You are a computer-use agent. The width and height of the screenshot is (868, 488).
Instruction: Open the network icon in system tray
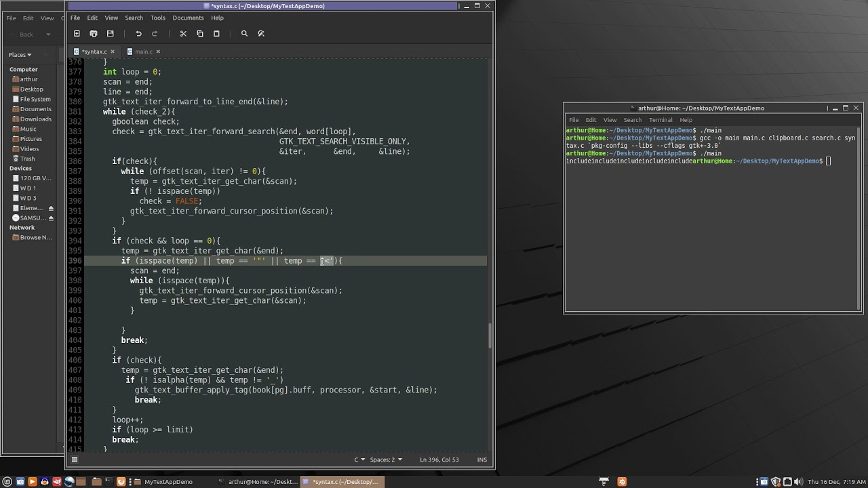point(787,482)
